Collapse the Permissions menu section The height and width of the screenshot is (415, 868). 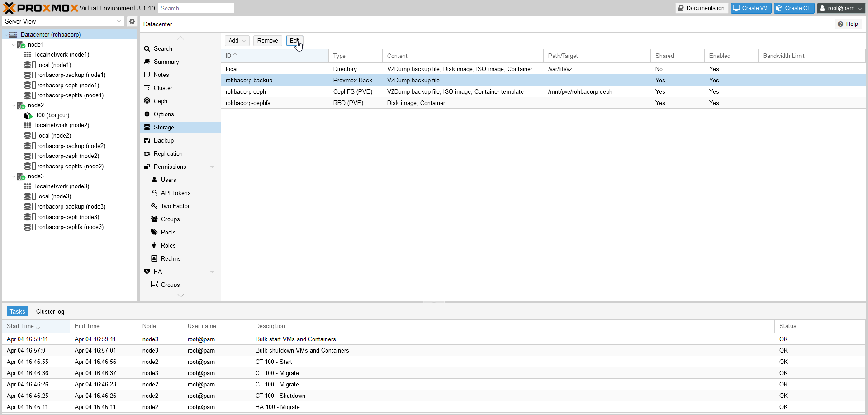[x=212, y=167]
